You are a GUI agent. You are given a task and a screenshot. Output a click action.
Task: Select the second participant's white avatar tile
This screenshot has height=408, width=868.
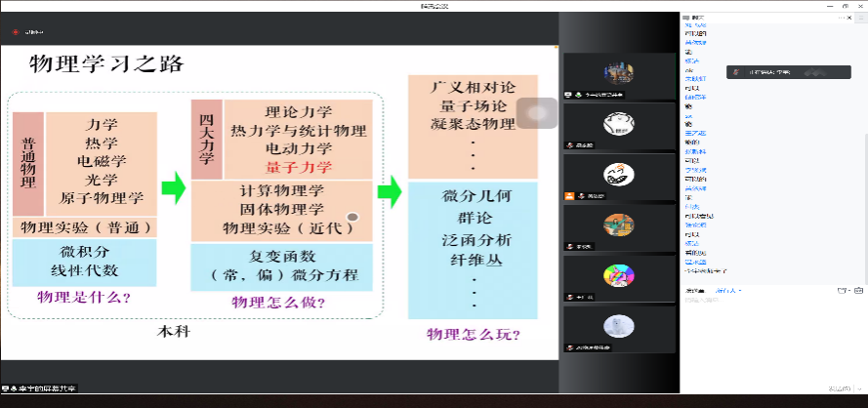click(619, 126)
